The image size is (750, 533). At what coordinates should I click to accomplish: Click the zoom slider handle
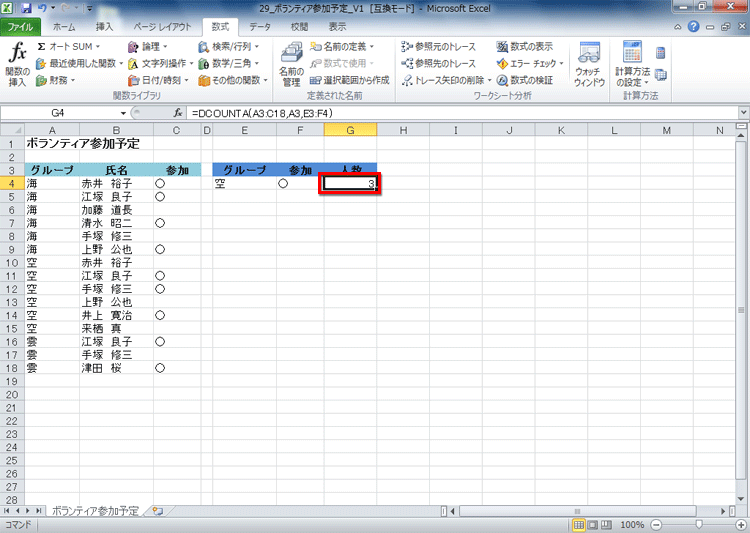point(698,525)
